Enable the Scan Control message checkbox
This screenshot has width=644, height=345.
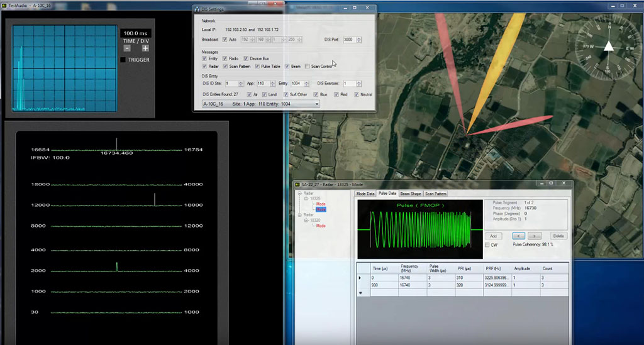pos(307,66)
